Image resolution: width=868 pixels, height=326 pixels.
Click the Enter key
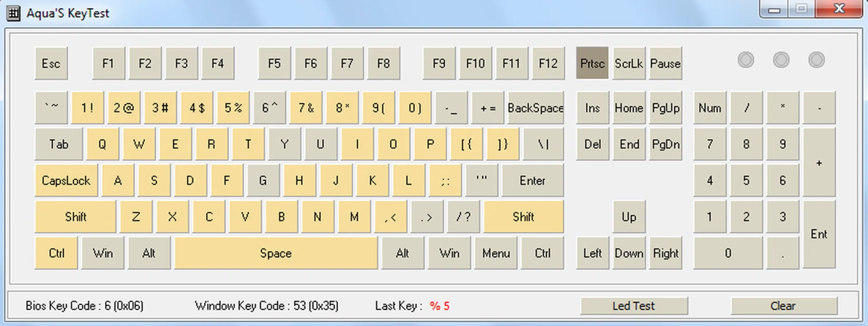coord(532,181)
